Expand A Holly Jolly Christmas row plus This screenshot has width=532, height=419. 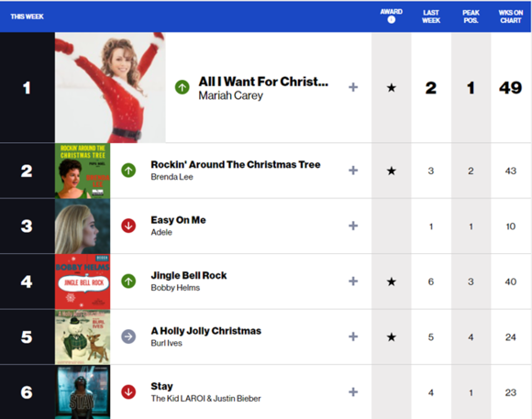(353, 336)
